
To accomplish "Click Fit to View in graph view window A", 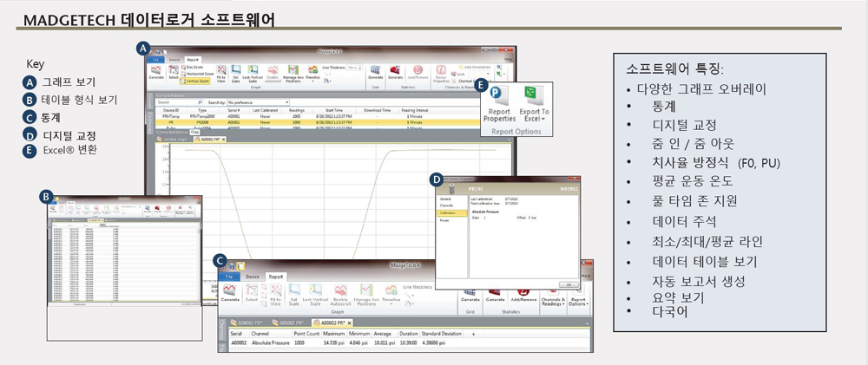I will (x=221, y=74).
